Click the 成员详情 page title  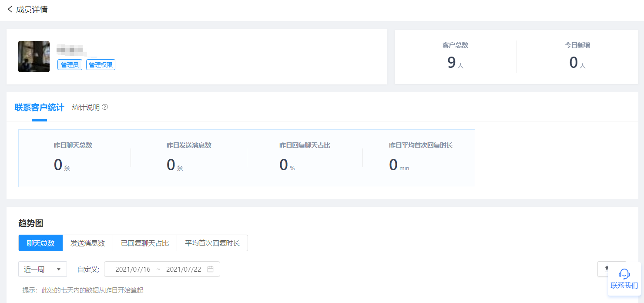pyautogui.click(x=32, y=9)
